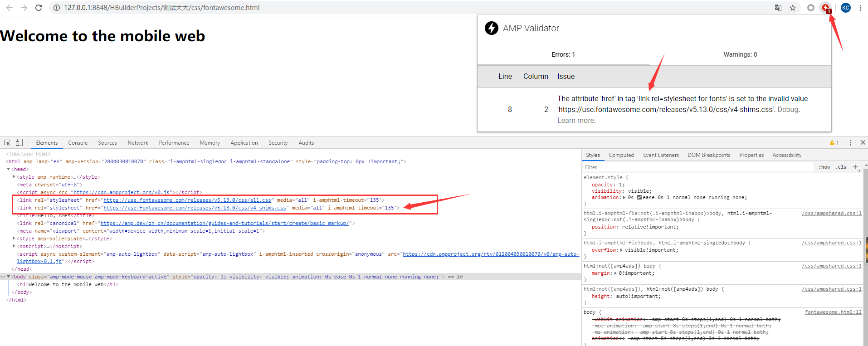Open the Computed sidebar tab
This screenshot has width=868, height=346.
(621, 155)
